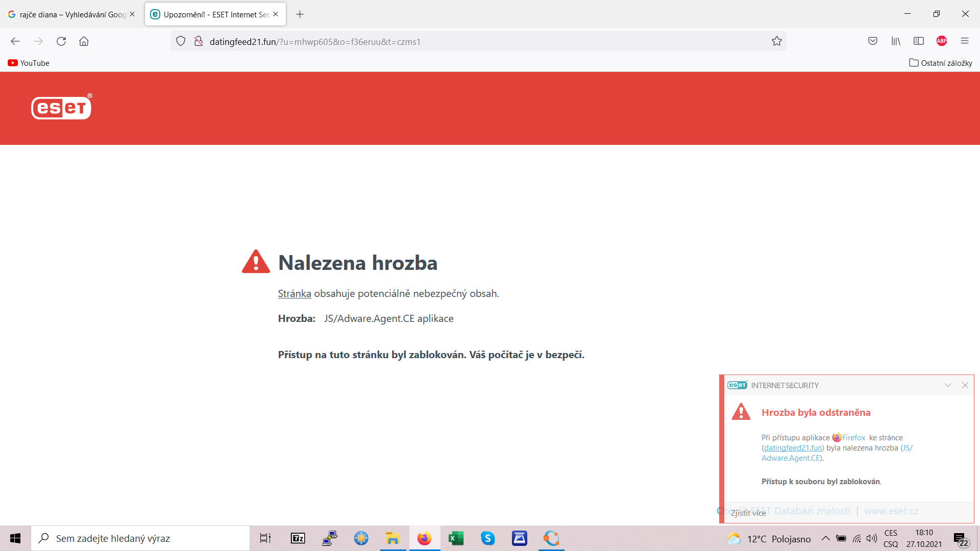
Task: Click the browser forward arrow
Action: coord(38,41)
